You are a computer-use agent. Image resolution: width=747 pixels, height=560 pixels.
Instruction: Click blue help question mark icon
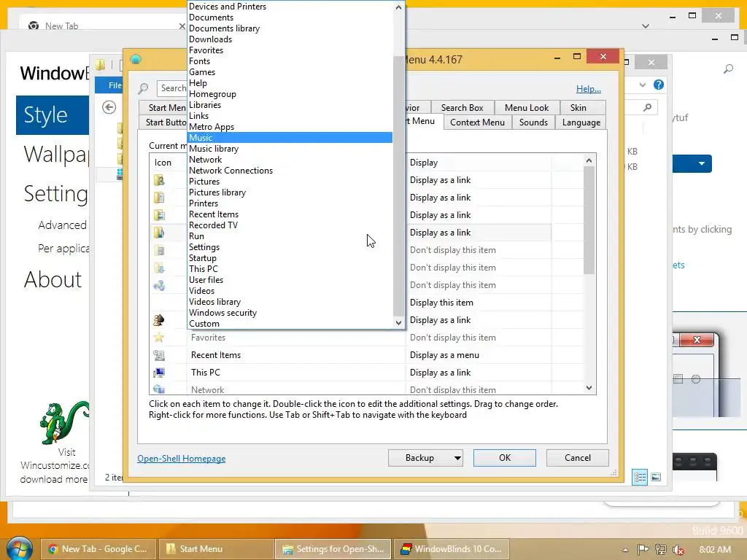pyautogui.click(x=659, y=85)
